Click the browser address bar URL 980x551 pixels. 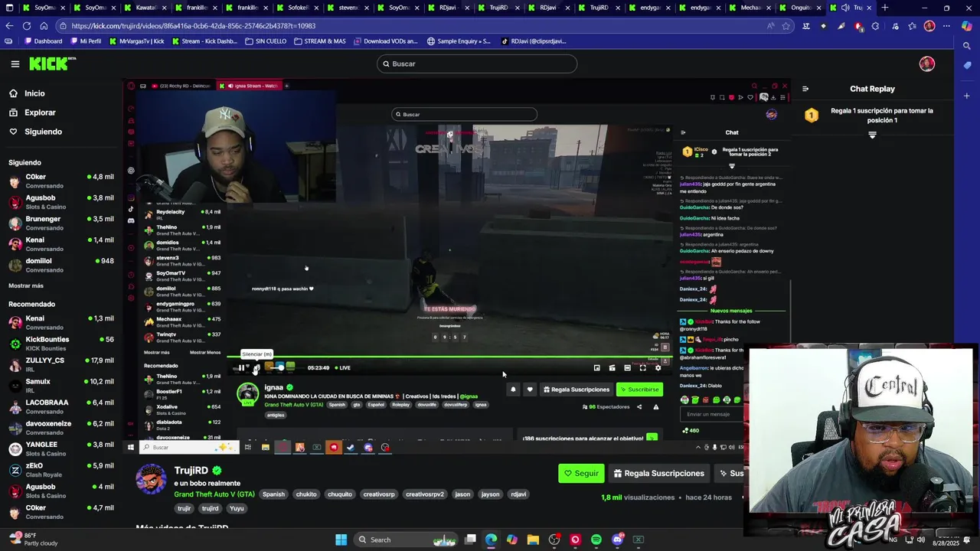(194, 26)
